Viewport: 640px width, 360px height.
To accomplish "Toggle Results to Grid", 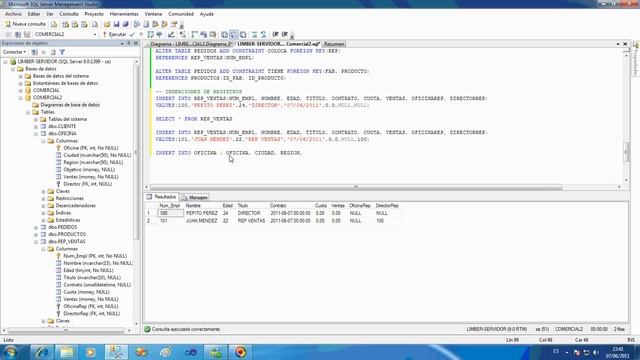I will pyautogui.click(x=234, y=34).
